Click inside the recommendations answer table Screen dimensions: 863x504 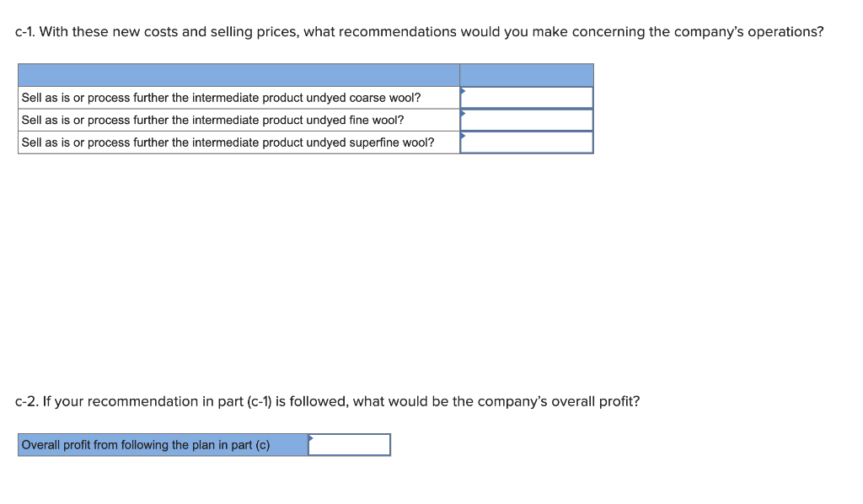point(305,108)
